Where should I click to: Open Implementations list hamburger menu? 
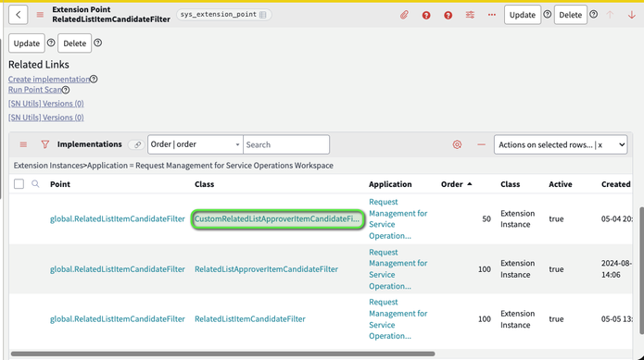coord(23,144)
